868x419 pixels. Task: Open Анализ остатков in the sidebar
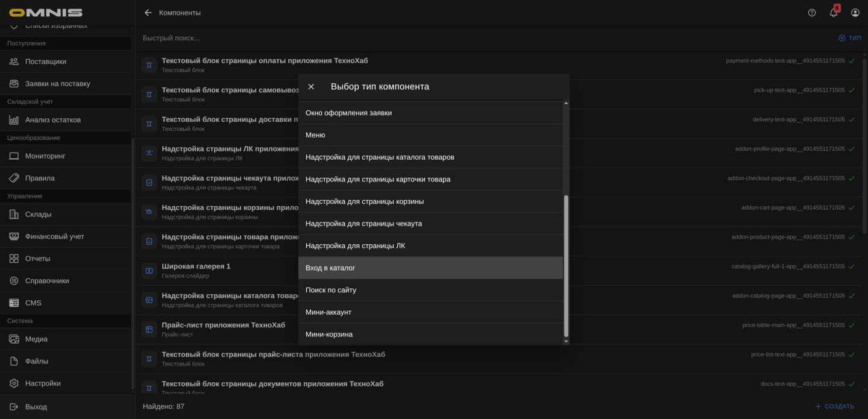point(53,120)
